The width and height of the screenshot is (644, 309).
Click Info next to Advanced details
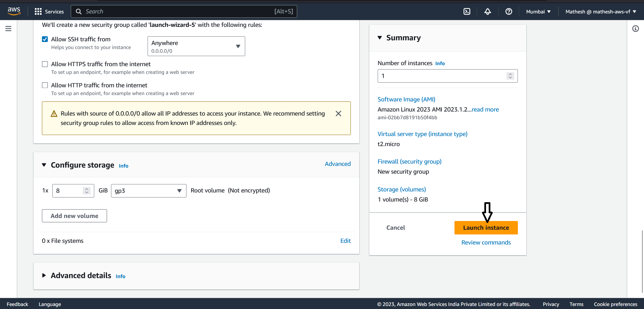pyautogui.click(x=120, y=276)
